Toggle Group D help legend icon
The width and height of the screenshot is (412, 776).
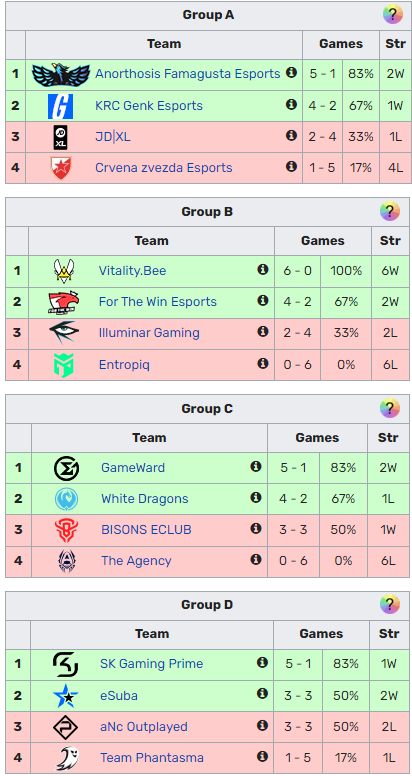pos(390,604)
